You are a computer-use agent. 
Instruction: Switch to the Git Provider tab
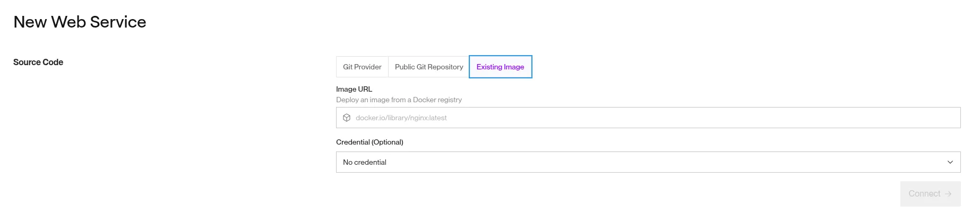(x=362, y=67)
